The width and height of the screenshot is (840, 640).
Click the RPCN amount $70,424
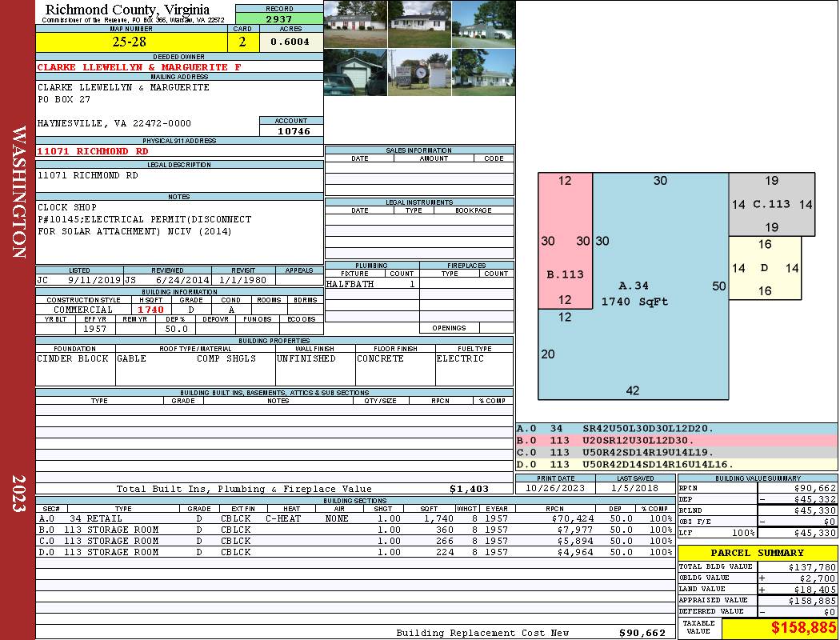coord(572,518)
